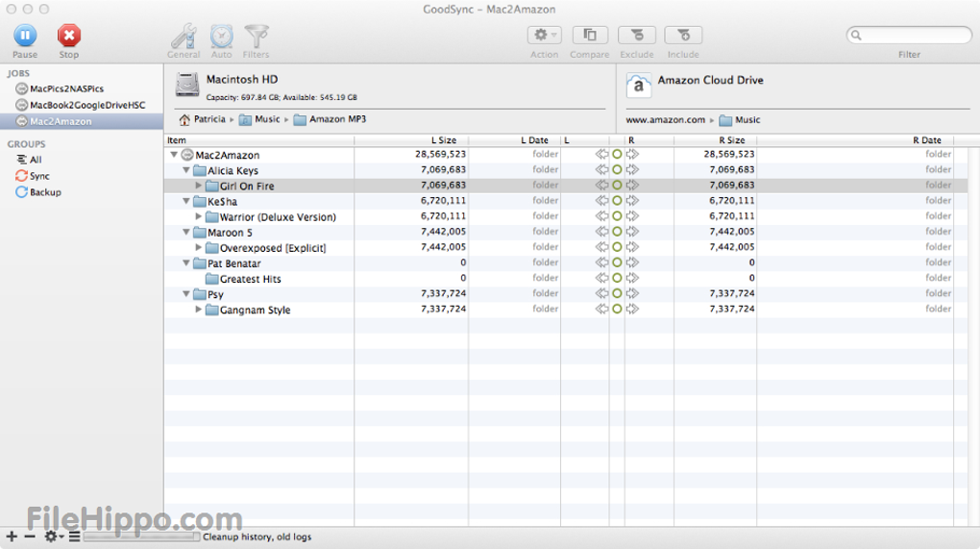The height and width of the screenshot is (549, 980).
Task: Add a new job with plus button
Action: click(x=12, y=536)
